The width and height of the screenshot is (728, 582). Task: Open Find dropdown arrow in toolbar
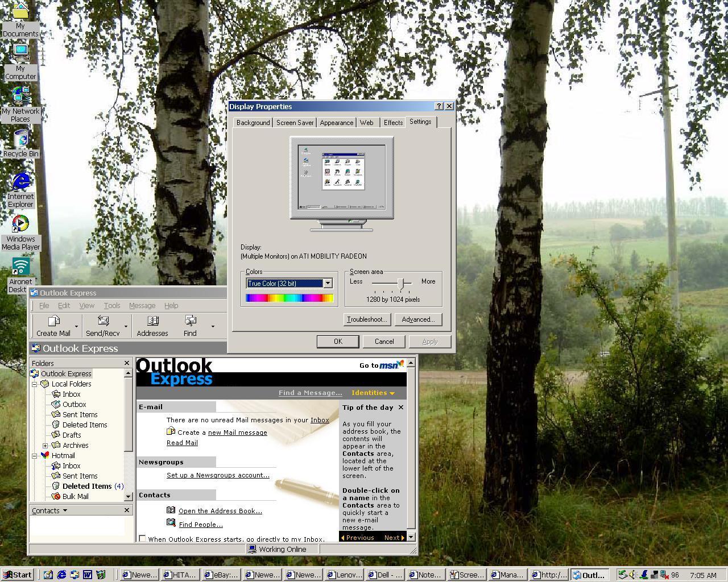pos(213,326)
